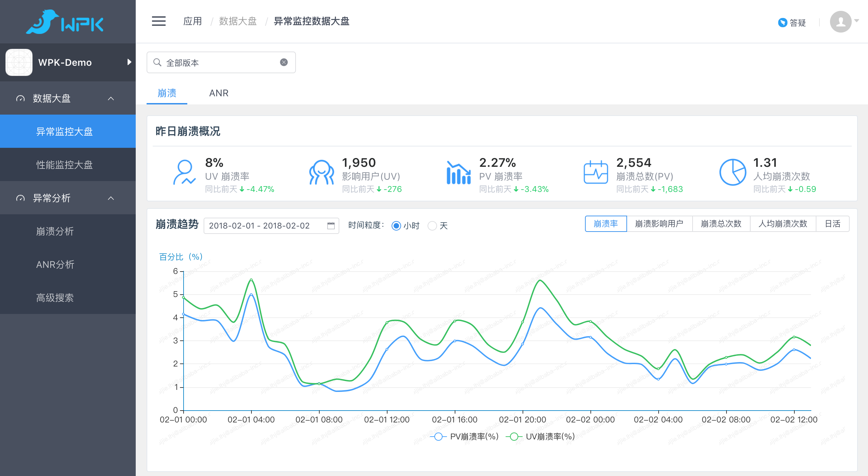Click the 答疑 help icon
The height and width of the screenshot is (476, 868).
pyautogui.click(x=782, y=22)
